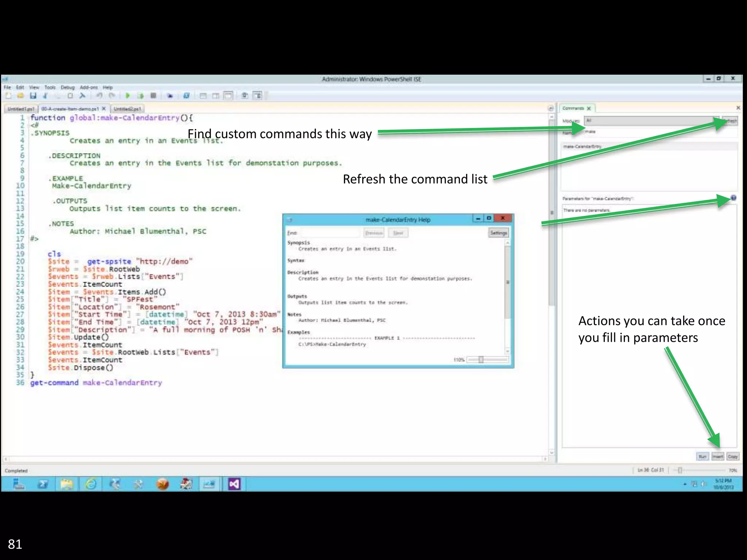Click the New remote PowerShell tab icon

(x=170, y=96)
